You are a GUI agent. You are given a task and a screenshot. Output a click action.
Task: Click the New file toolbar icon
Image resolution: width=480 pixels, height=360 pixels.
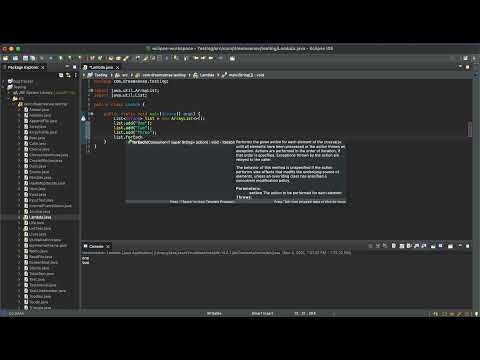(6, 58)
